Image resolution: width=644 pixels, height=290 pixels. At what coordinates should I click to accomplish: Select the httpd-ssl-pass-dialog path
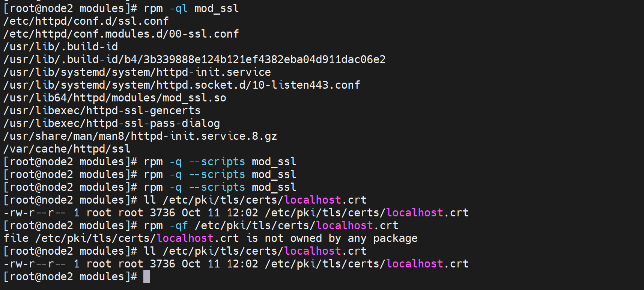point(111,123)
